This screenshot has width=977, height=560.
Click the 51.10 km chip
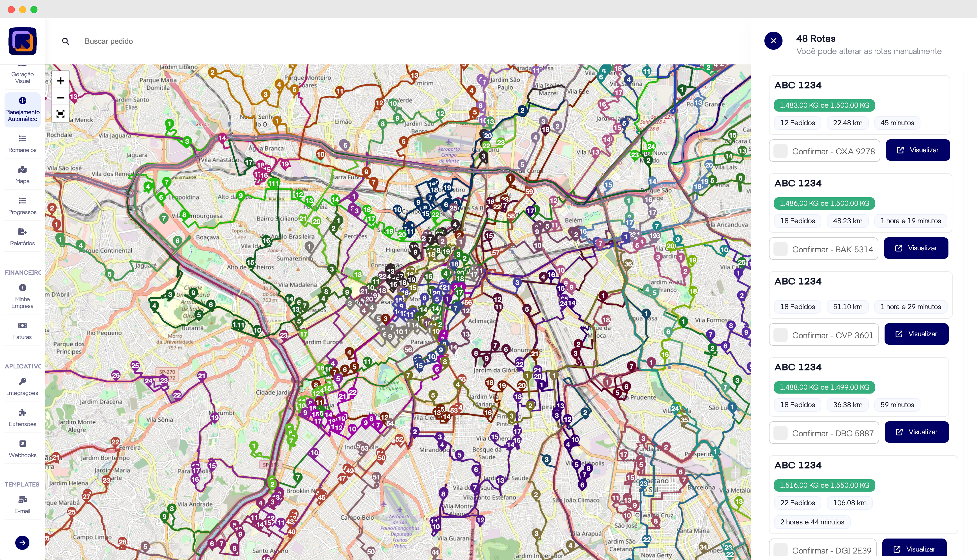(x=848, y=307)
